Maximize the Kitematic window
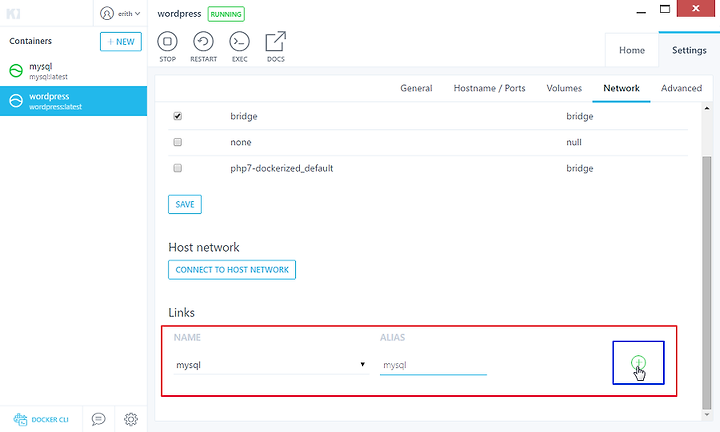720x432 pixels. [665, 9]
